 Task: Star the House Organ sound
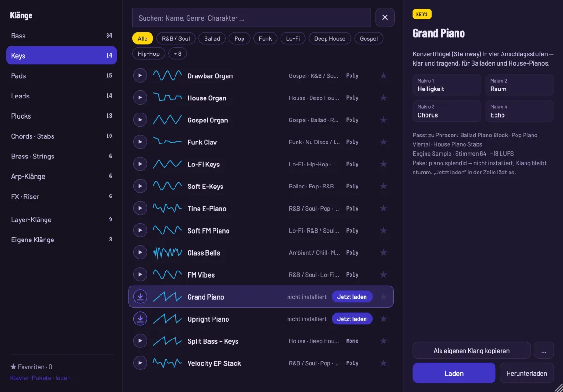pos(383,98)
